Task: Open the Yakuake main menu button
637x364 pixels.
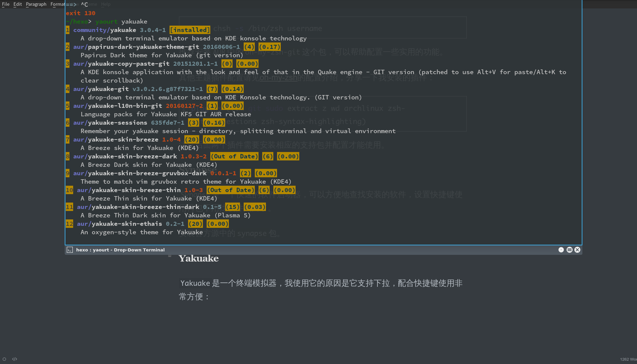Action: pyautogui.click(x=570, y=250)
